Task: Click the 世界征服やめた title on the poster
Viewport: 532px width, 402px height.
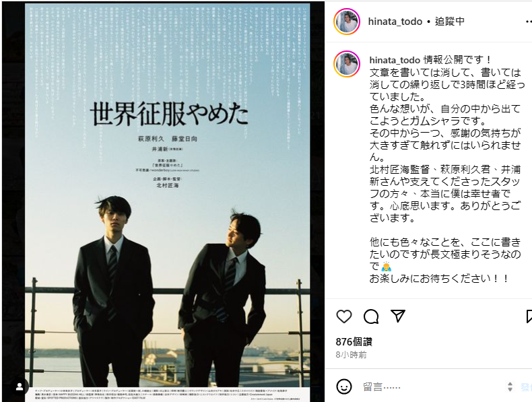Action: (x=169, y=114)
